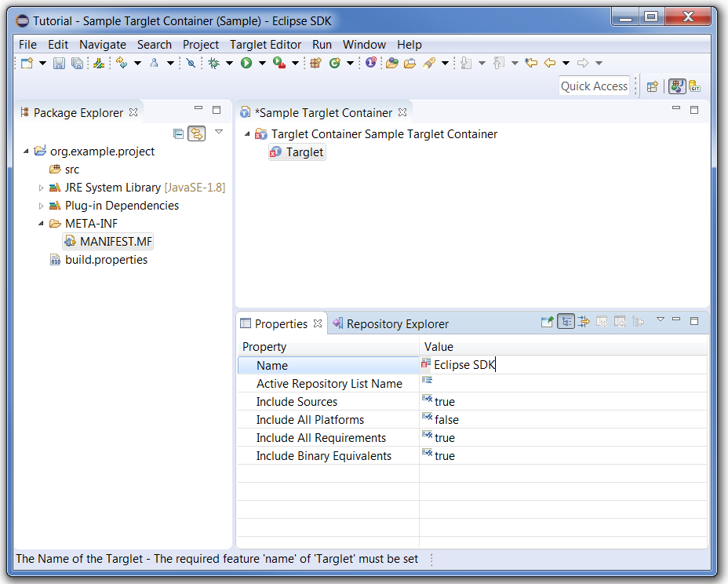Viewport: 728px width, 584px height.
Task: Click the Save All toolbar icon
Action: point(77,63)
